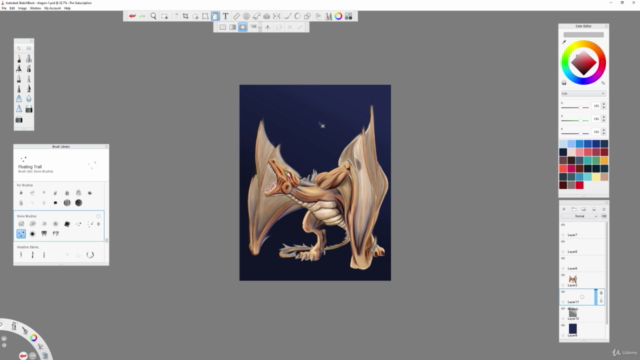
Task: Open the RGB color mode dropdown
Action: click(x=583, y=93)
